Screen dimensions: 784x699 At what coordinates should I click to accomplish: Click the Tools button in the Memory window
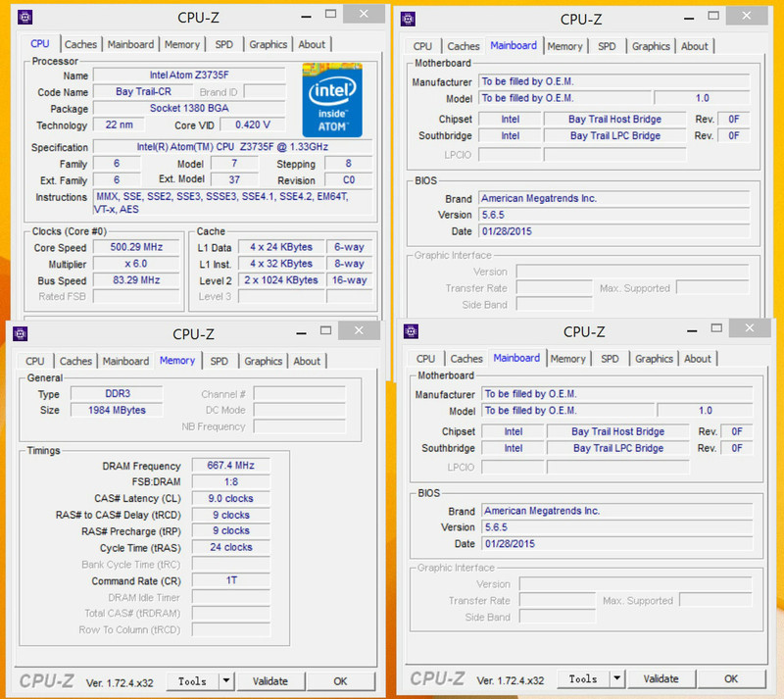(x=192, y=681)
